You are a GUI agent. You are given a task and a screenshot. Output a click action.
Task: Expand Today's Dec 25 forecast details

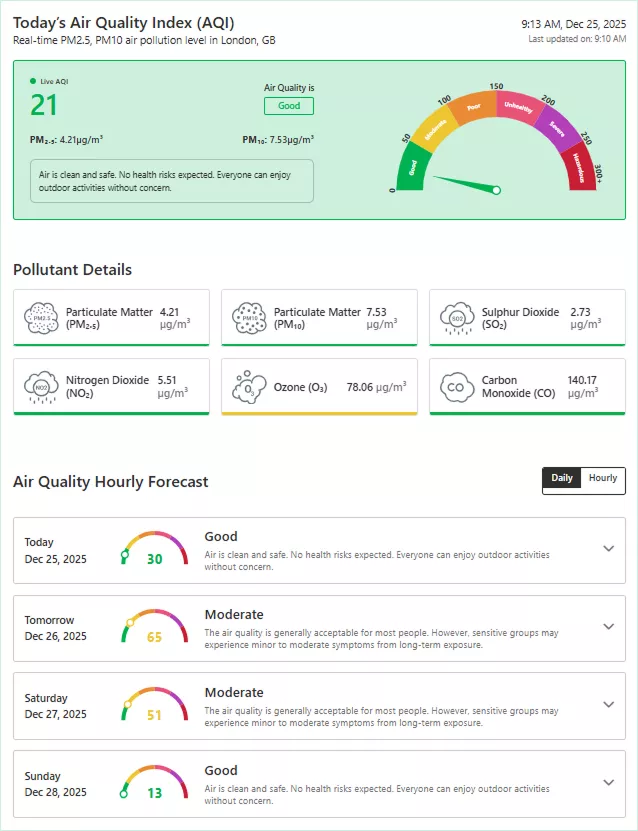(608, 548)
